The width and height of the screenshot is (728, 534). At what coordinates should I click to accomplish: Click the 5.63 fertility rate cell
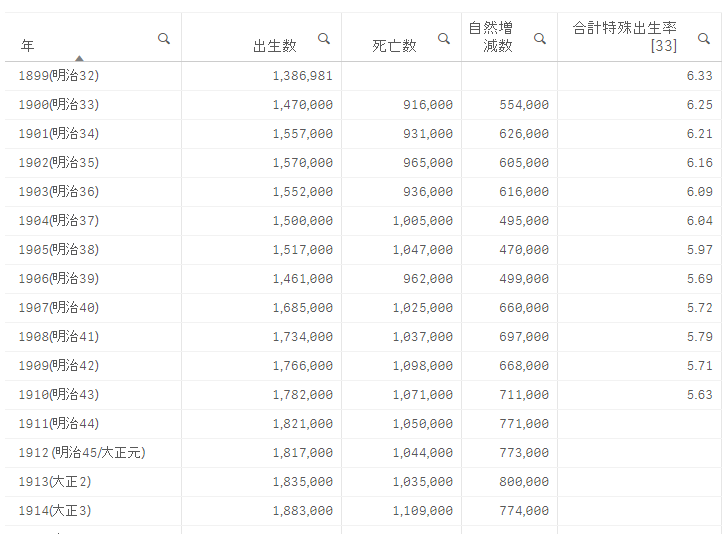[699, 395]
